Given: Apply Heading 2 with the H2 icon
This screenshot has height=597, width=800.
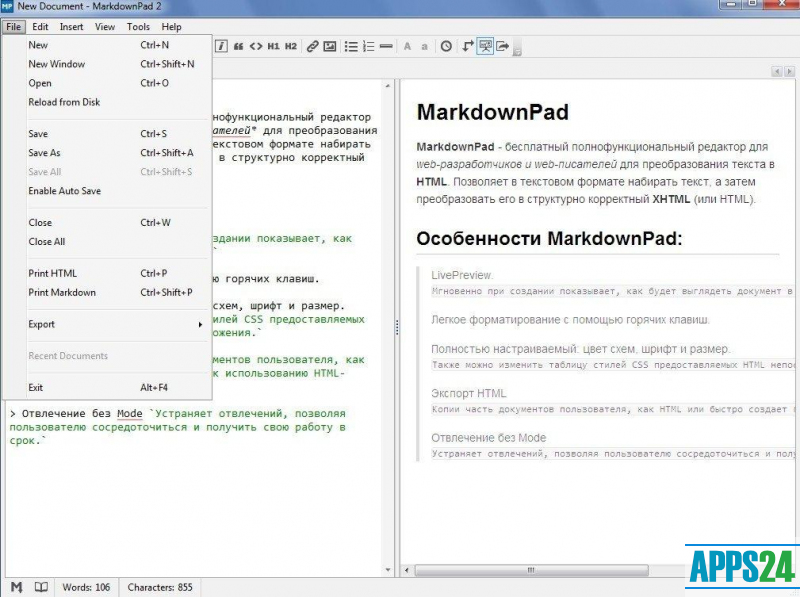Looking at the screenshot, I should pyautogui.click(x=291, y=46).
